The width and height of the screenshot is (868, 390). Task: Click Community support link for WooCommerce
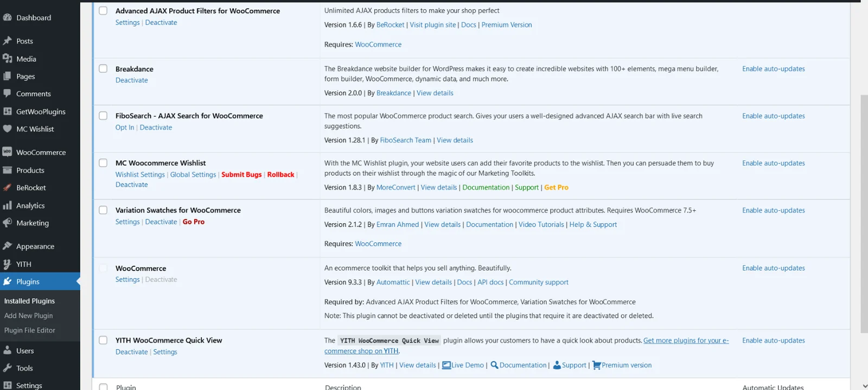539,282
